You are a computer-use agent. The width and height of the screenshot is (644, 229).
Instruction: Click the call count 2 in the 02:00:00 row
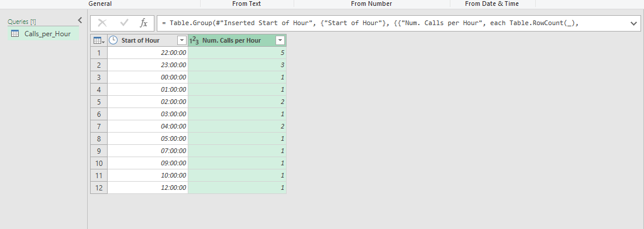point(237,102)
